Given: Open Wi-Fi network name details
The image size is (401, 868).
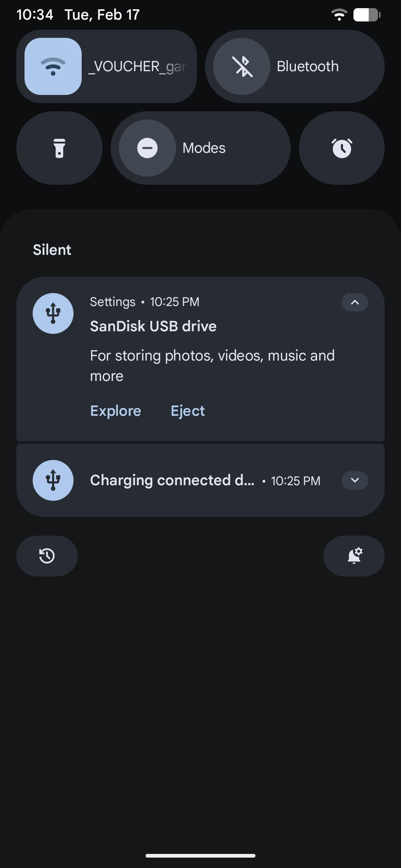Looking at the screenshot, I should [x=138, y=66].
